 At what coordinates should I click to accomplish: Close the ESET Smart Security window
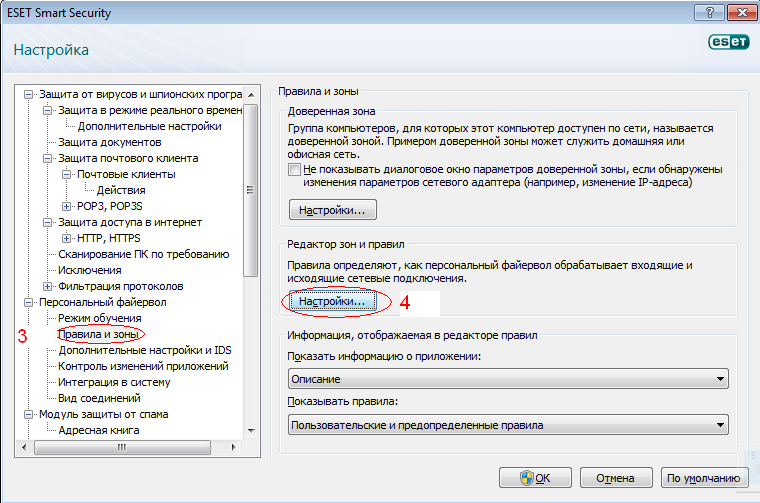coord(742,13)
